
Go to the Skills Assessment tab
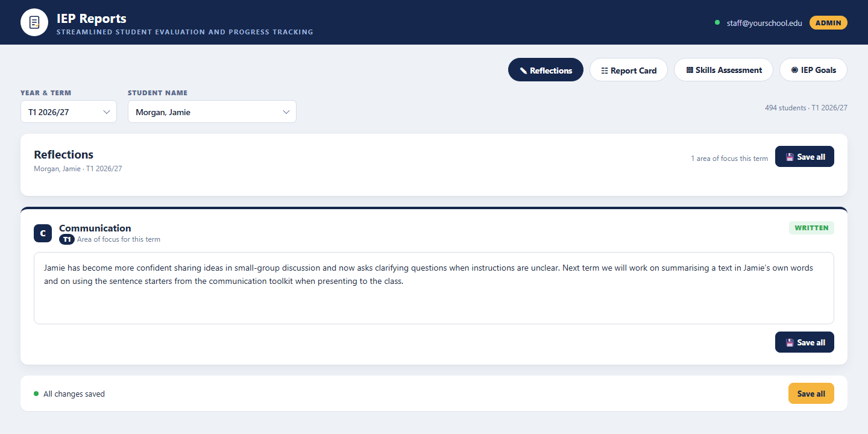(x=723, y=70)
